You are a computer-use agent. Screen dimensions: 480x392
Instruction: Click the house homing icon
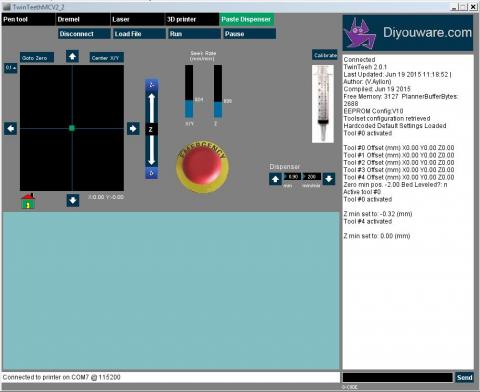click(x=28, y=201)
